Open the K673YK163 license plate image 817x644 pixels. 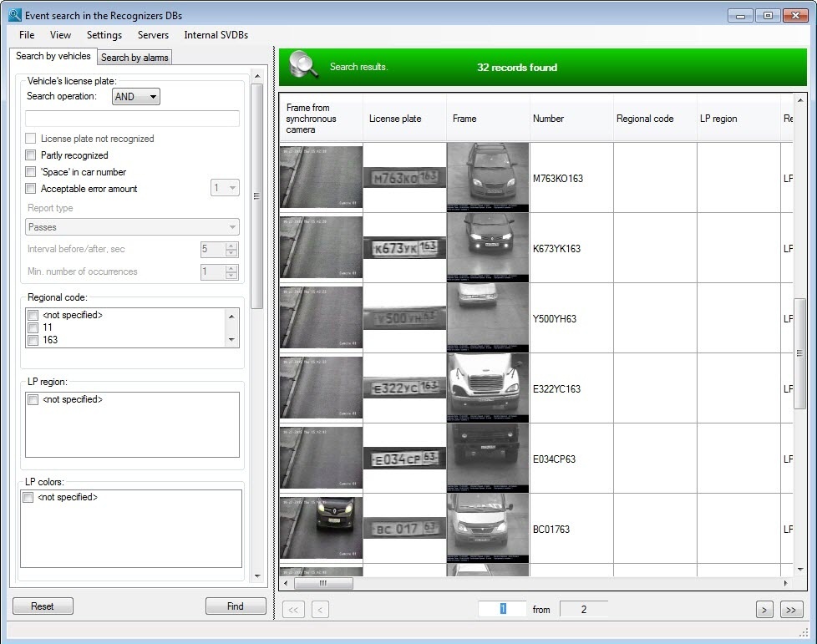[x=404, y=247]
